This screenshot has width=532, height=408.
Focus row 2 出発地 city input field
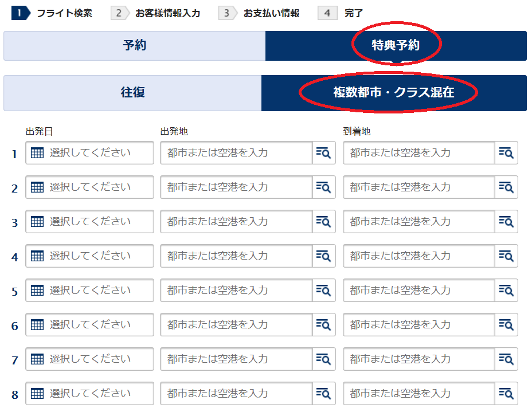237,187
